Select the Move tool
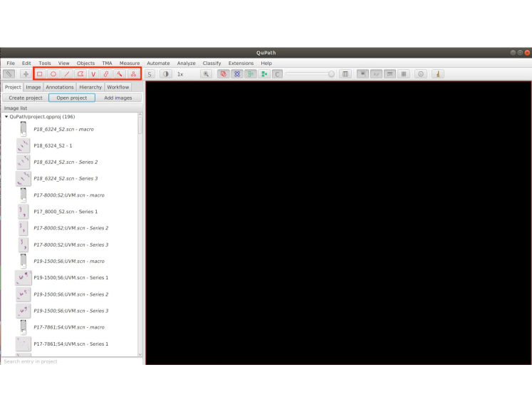The height and width of the screenshot is (412, 532). (26, 74)
